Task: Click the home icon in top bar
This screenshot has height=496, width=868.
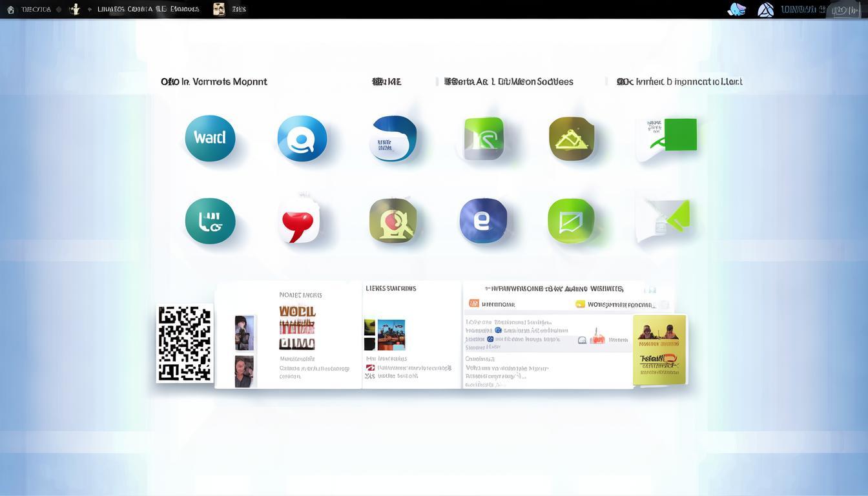Action: [x=10, y=10]
